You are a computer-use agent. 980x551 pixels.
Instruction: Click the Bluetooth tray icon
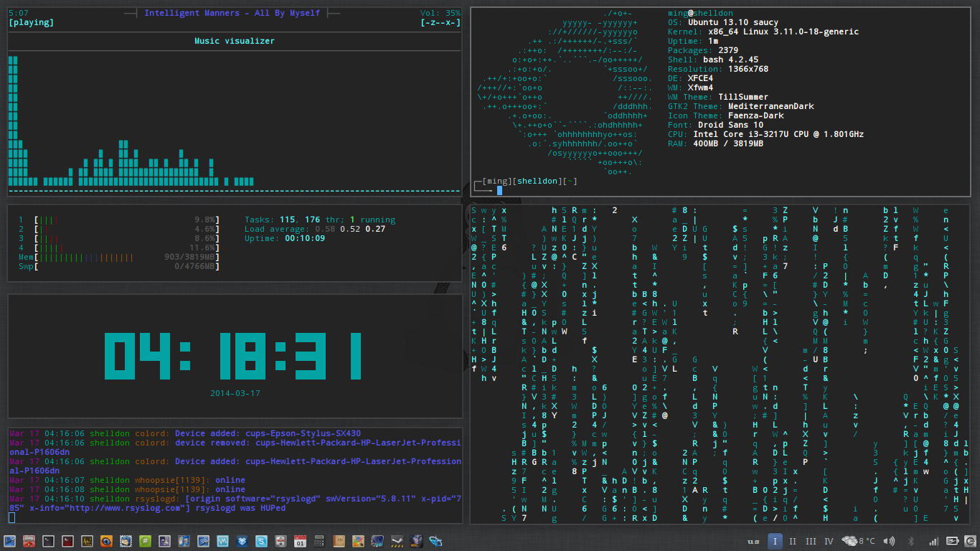coord(911,541)
